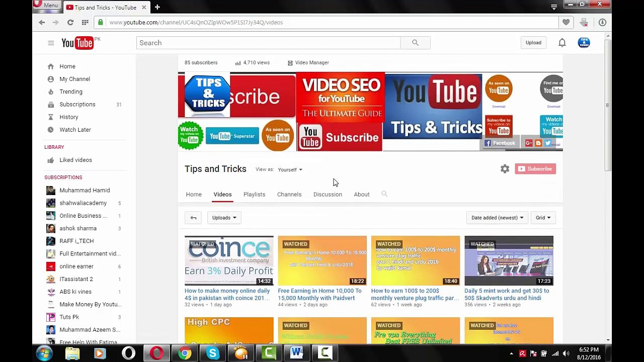Bookmark page with the heart icon
Viewport: 644px width, 362px height.
coord(566,22)
